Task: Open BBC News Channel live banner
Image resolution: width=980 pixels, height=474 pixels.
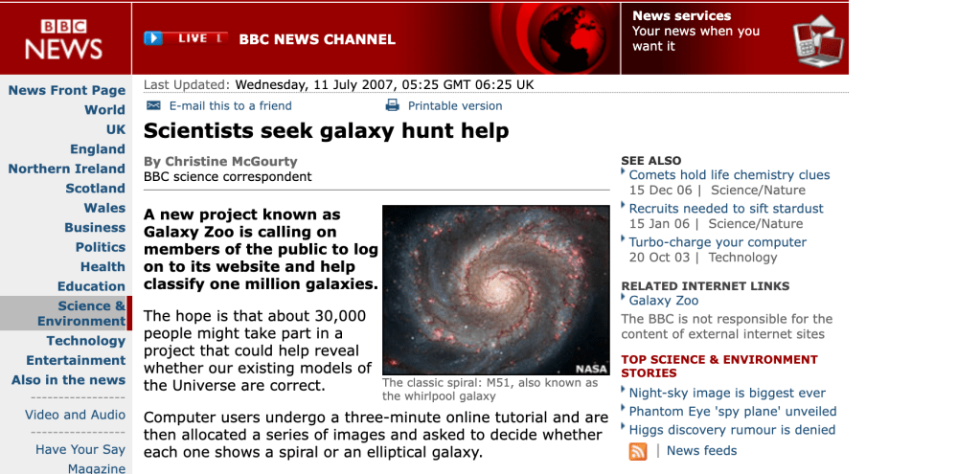Action: pos(316,39)
